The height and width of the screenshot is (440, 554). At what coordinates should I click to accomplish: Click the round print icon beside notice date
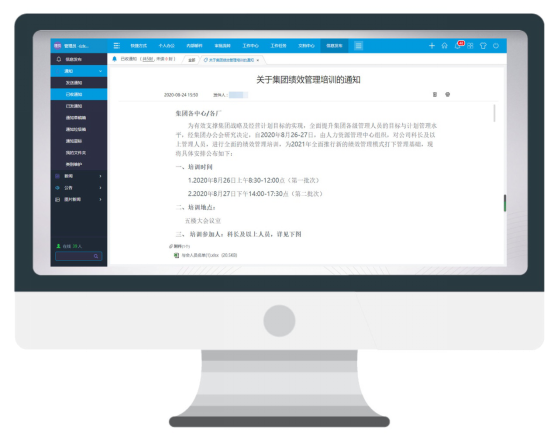pyautogui.click(x=447, y=94)
